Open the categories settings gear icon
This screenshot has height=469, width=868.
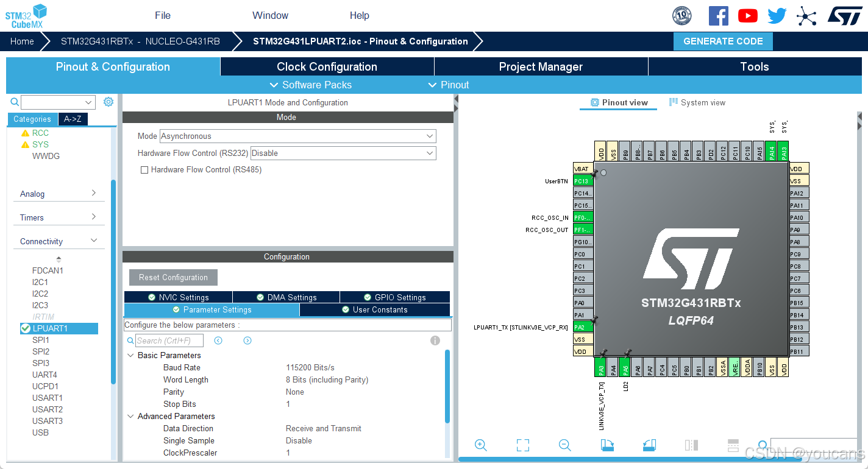click(108, 102)
